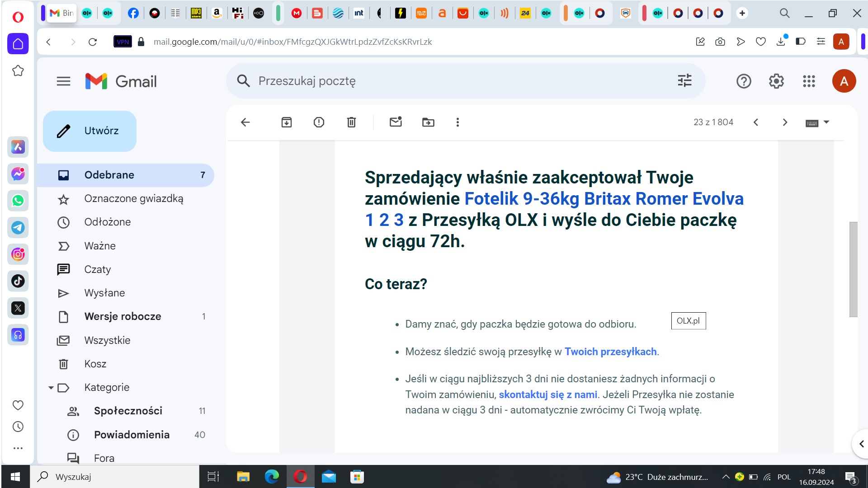Archive the email with archive icon
This screenshot has height=488, width=868.
[287, 122]
